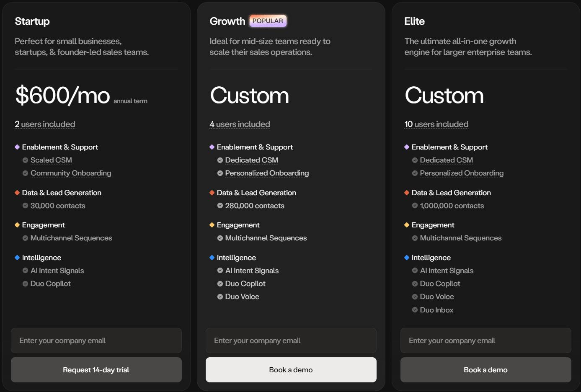The width and height of the screenshot is (581, 392).
Task: Click the checkmark icon beside Personalized Onboarding in Elite
Action: [414, 173]
